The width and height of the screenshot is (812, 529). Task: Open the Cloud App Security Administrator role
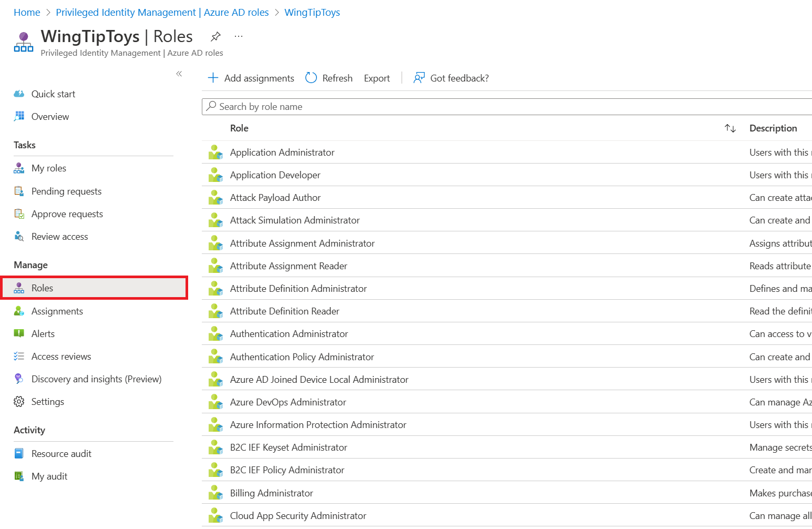[298, 515]
